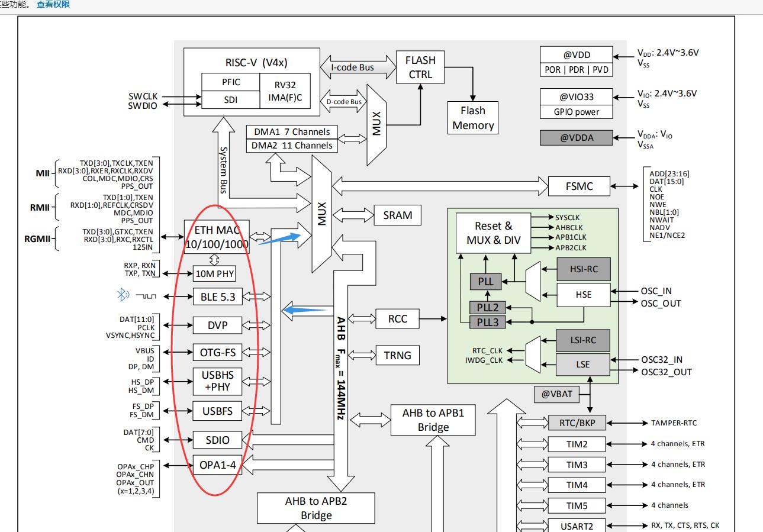The width and height of the screenshot is (763, 532).
Task: Select the HSE oscillator block
Action: pyautogui.click(x=583, y=295)
